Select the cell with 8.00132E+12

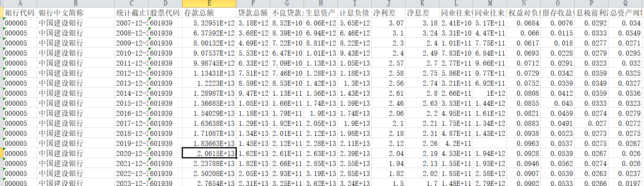[209, 43]
